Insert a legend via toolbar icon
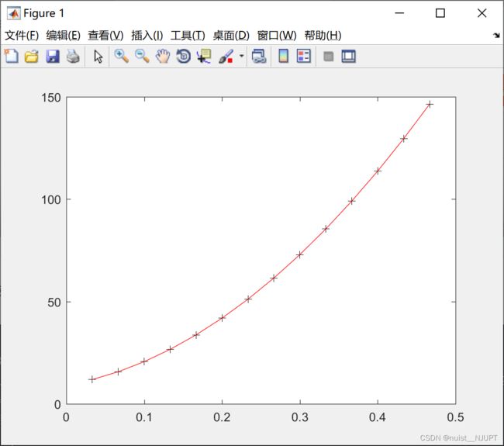This screenshot has width=504, height=446. pos(304,57)
